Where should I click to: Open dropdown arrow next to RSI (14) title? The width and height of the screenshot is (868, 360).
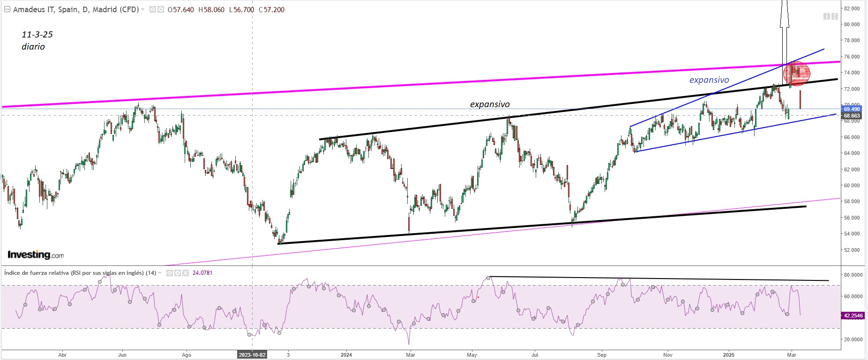160,273
